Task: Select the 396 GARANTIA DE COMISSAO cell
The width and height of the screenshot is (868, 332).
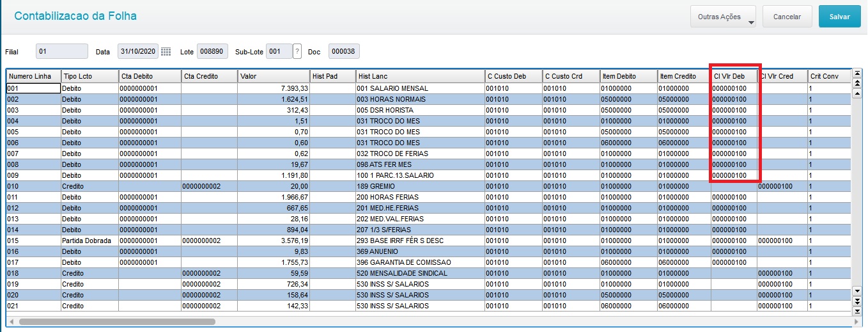Action: (420, 262)
